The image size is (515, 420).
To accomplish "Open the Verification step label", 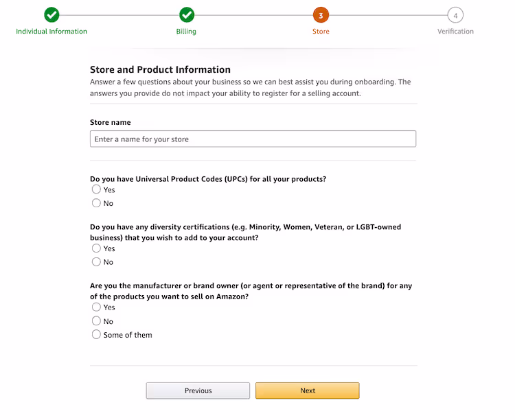I will pos(455,31).
